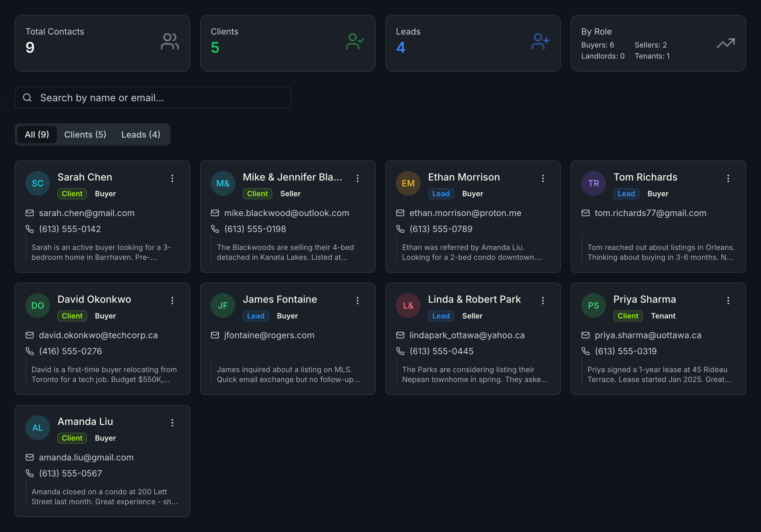761x532 pixels.
Task: Click the search by name or email field
Action: (153, 98)
